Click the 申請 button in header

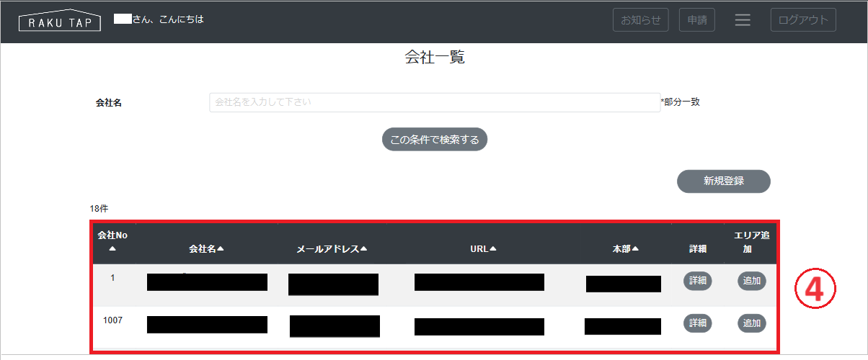coord(697,20)
